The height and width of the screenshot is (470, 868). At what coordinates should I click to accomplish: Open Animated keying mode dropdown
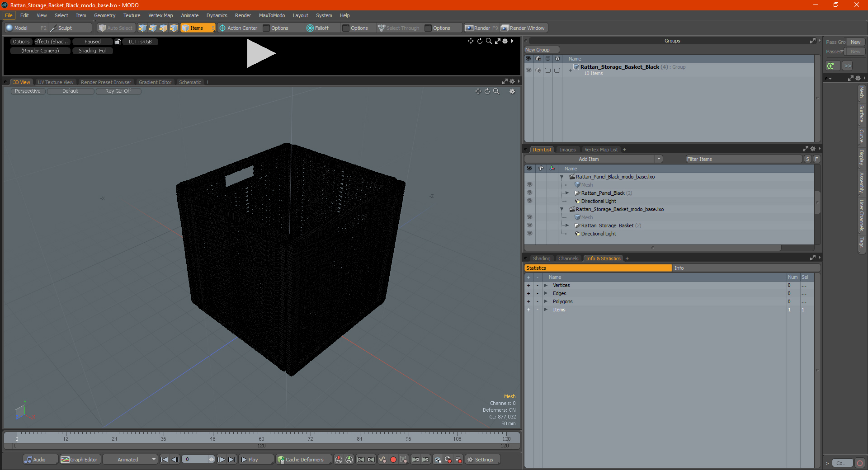(130, 460)
